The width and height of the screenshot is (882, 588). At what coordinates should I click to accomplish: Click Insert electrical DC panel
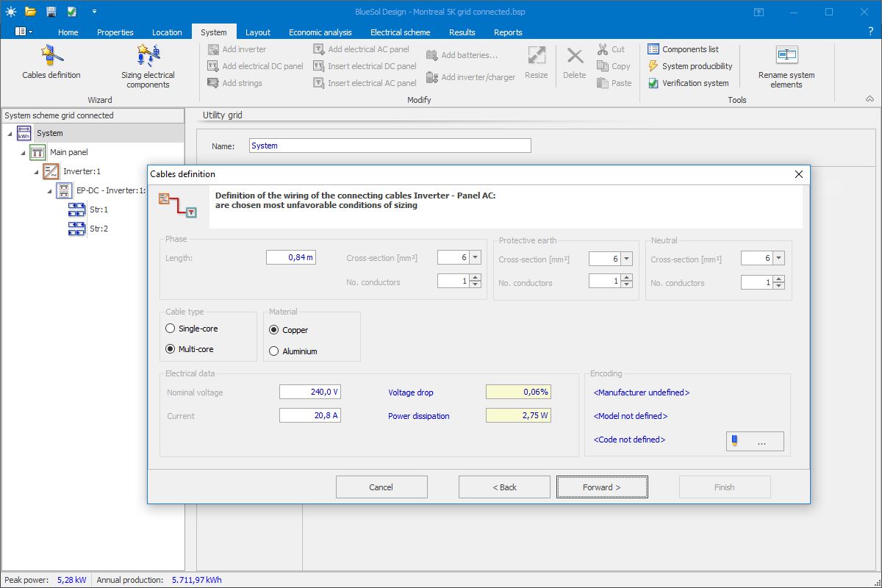click(365, 66)
